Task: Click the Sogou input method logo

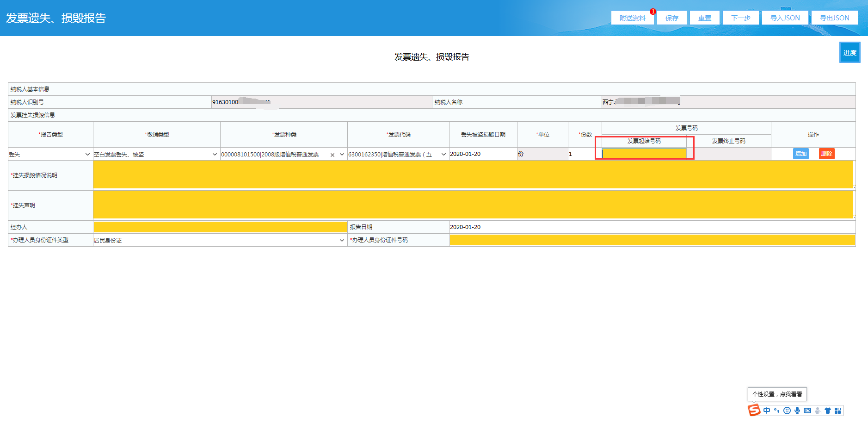Action: [x=754, y=410]
